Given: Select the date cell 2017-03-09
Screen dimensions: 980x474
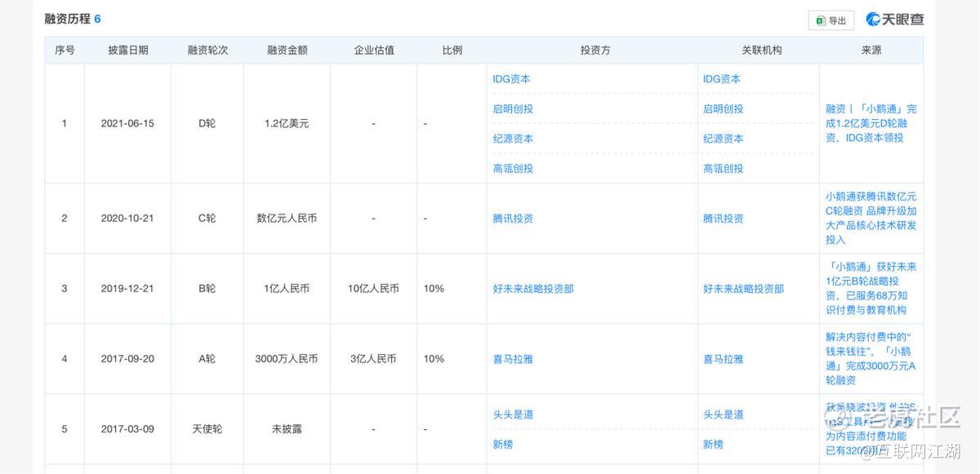Looking at the screenshot, I should 127,429.
